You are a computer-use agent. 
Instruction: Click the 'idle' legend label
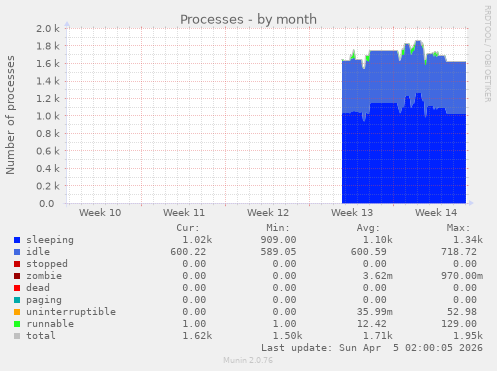coord(38,252)
